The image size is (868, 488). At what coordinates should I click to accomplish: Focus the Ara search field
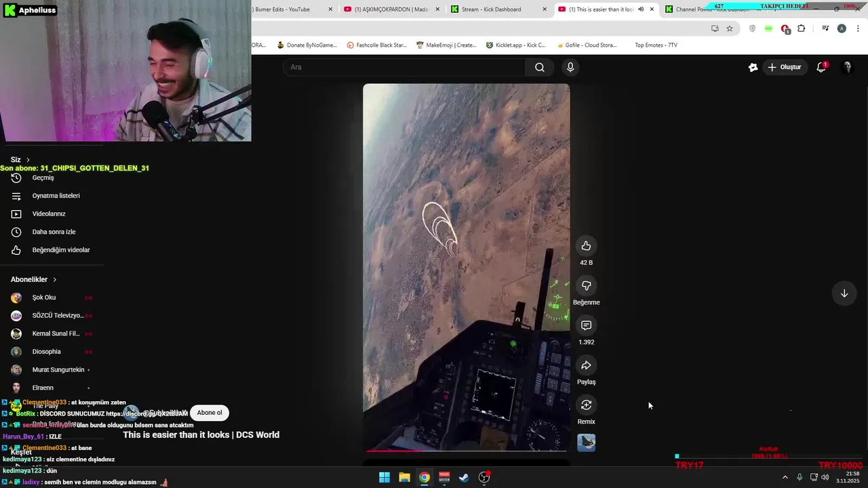tap(405, 67)
